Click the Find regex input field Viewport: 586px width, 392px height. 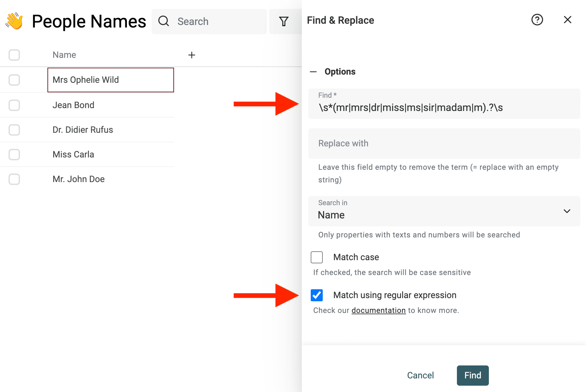click(444, 104)
